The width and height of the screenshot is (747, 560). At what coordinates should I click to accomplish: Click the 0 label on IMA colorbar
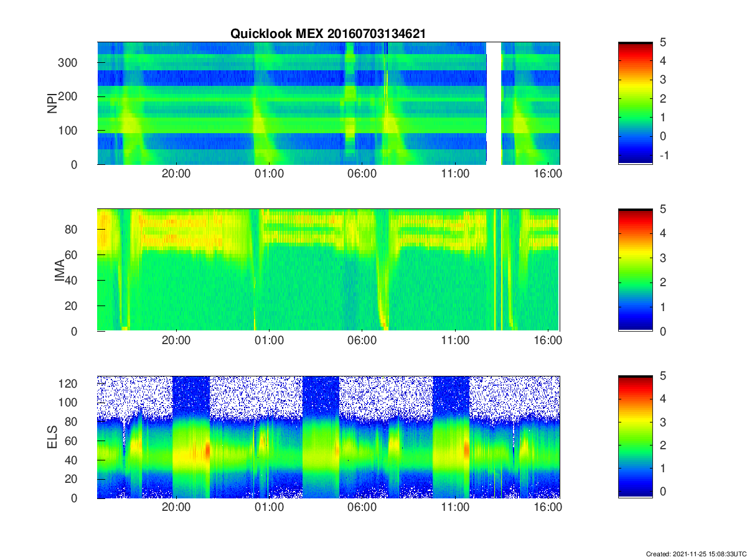pyautogui.click(x=663, y=331)
